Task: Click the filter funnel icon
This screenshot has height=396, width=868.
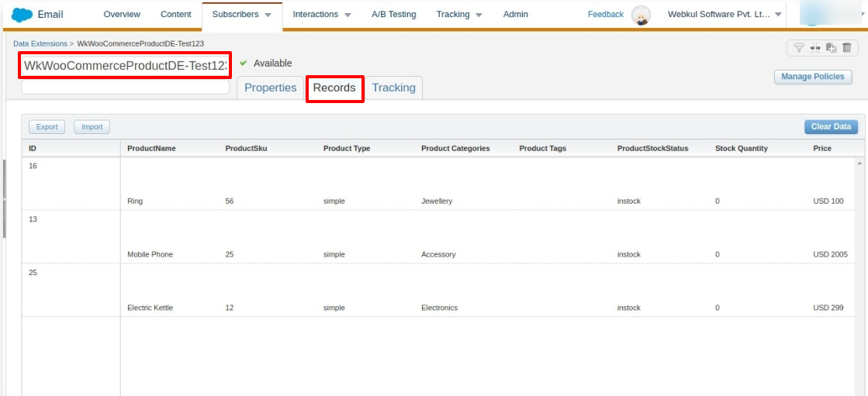Action: (x=797, y=48)
